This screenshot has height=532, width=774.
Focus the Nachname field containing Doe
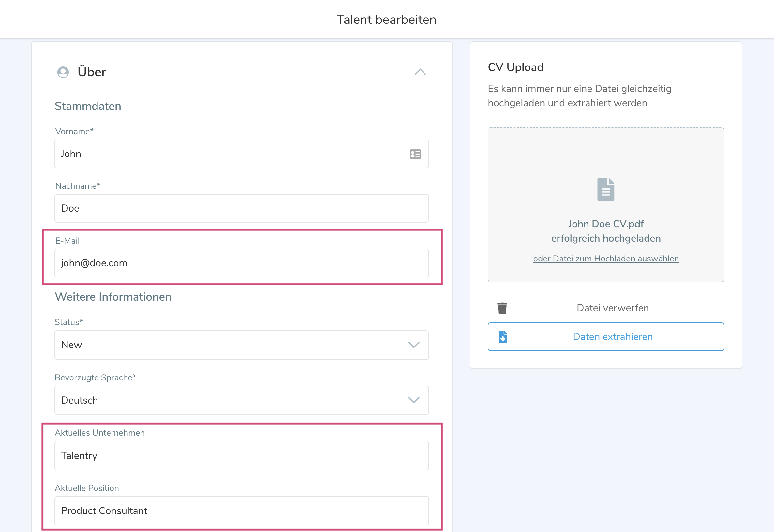coord(241,208)
